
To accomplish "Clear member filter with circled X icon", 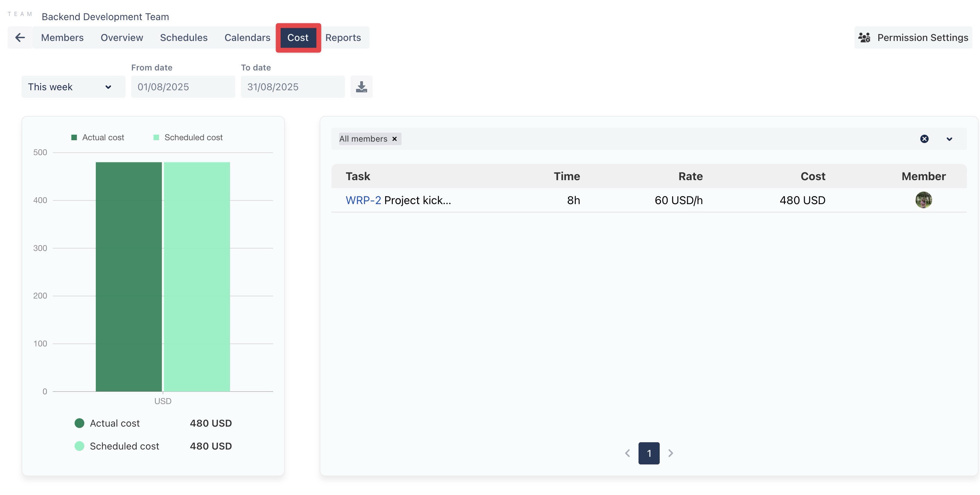I will pos(924,139).
